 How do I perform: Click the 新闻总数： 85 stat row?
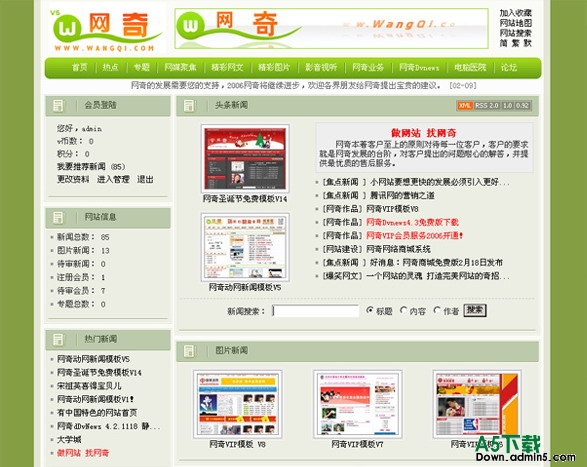(x=83, y=237)
